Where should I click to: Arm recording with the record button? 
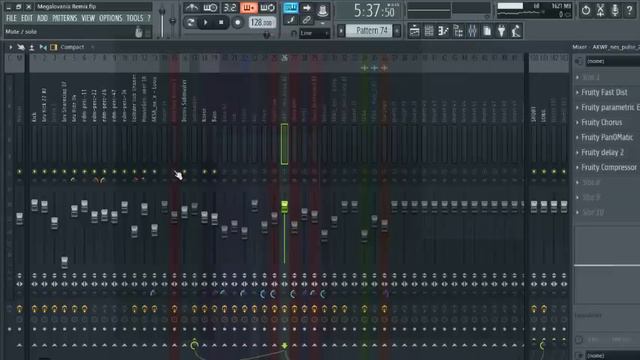coord(237,22)
